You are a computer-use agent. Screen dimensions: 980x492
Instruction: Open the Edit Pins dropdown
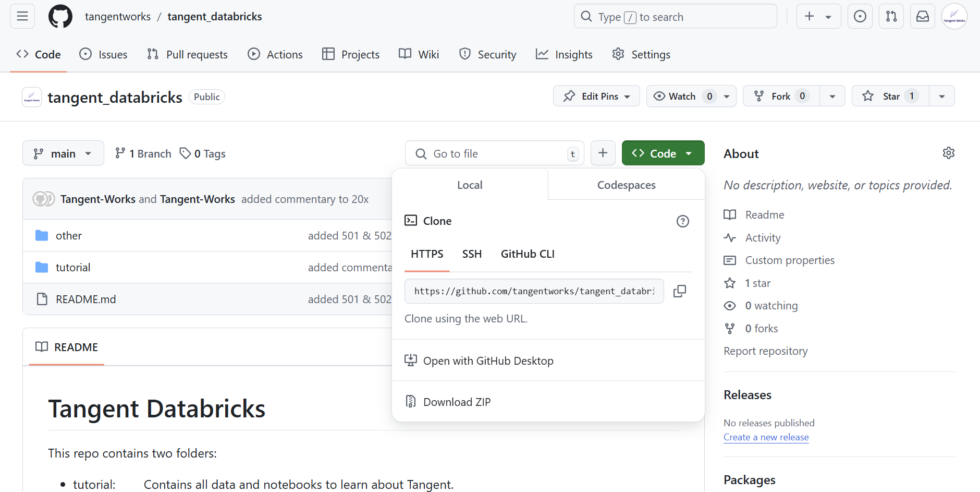coord(596,96)
